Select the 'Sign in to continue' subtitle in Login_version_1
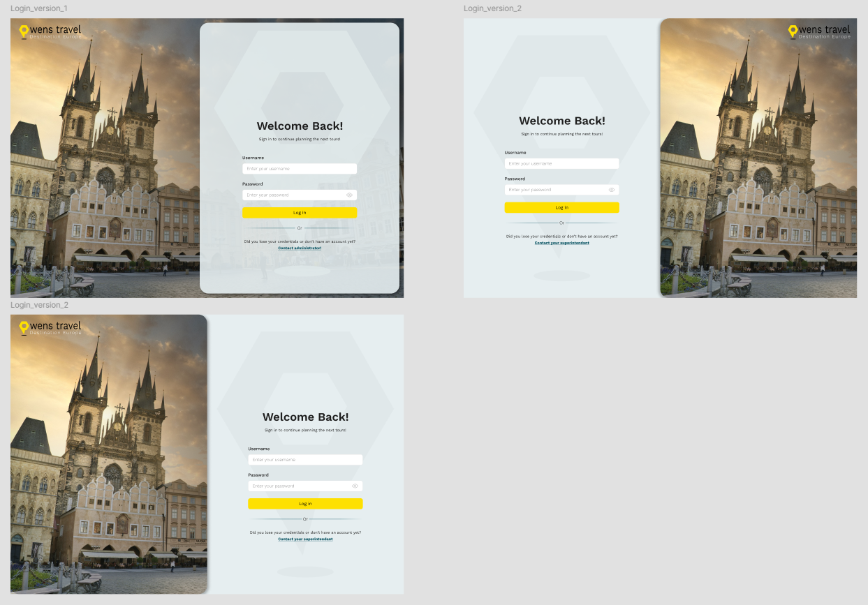868x605 pixels. coord(300,140)
